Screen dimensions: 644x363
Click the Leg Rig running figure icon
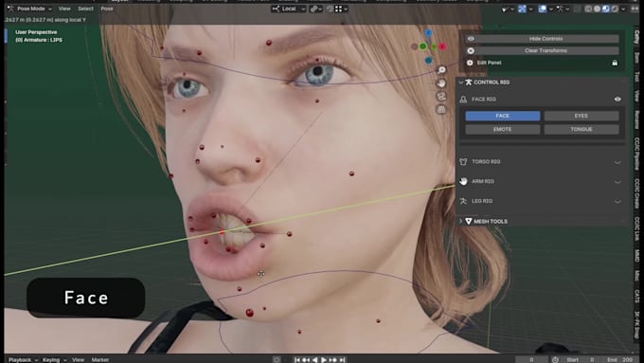coord(463,201)
